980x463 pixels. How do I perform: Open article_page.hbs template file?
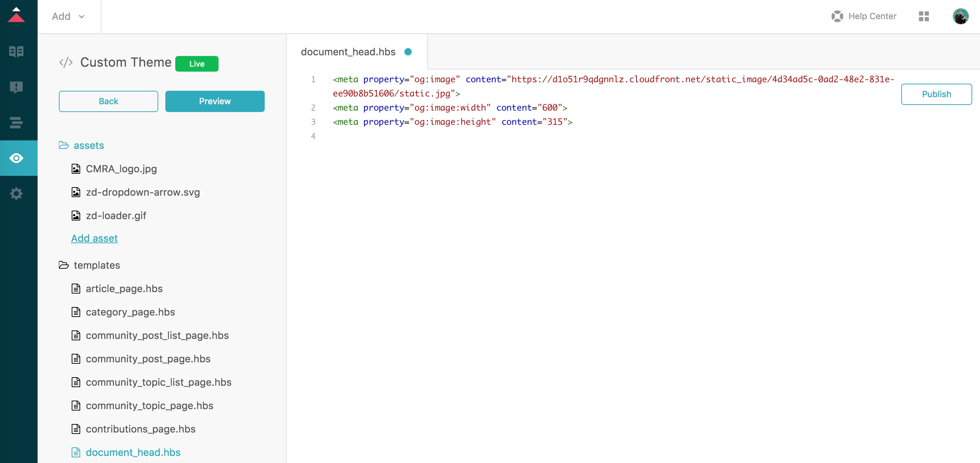click(124, 289)
